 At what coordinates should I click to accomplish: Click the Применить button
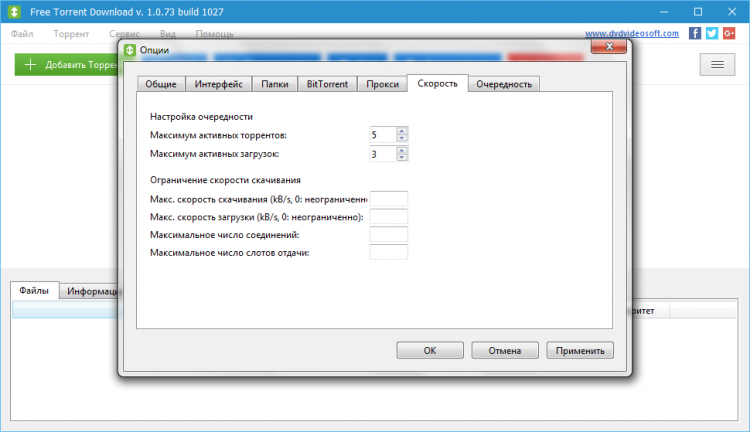tap(580, 350)
